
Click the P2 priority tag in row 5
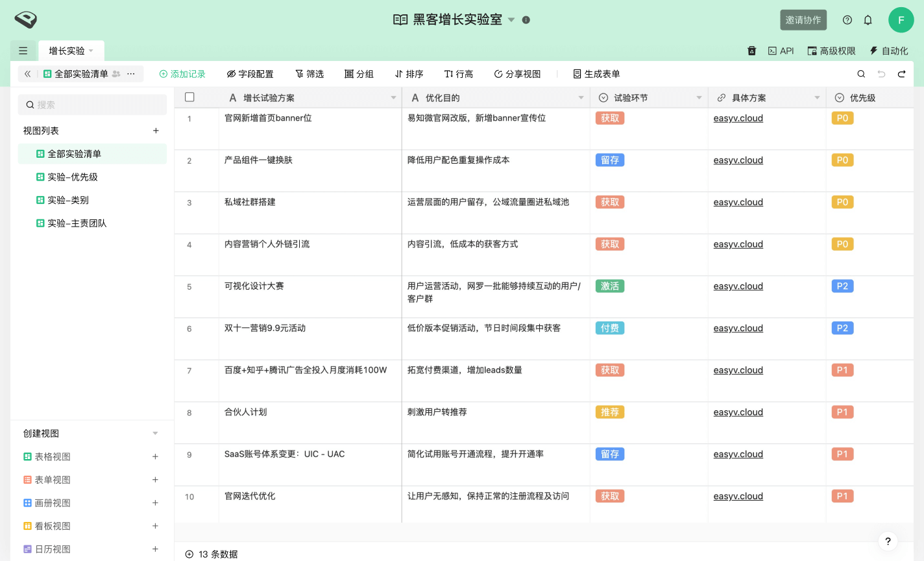(x=842, y=286)
